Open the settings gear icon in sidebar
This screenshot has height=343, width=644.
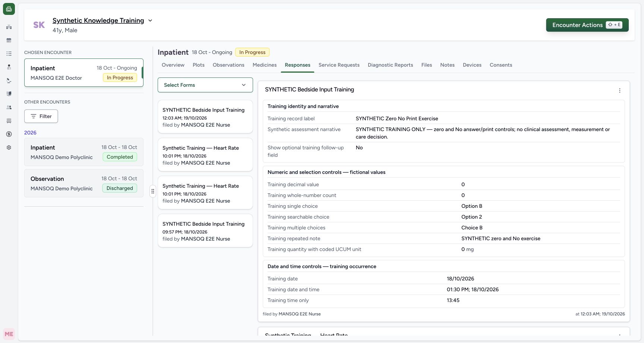pyautogui.click(x=9, y=147)
